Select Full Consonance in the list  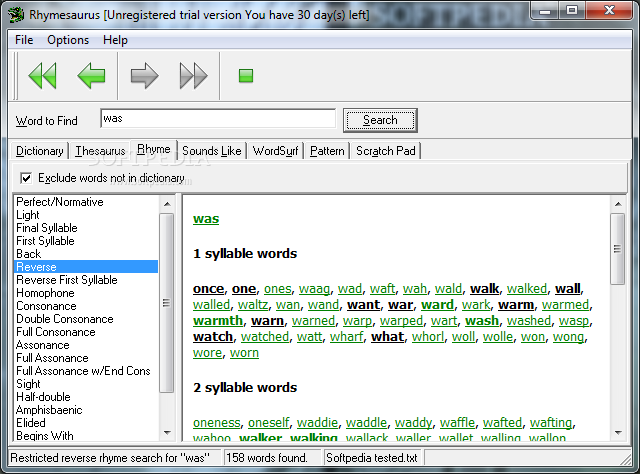86,332
